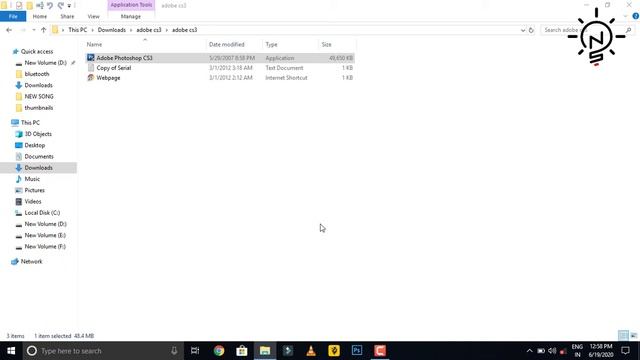Open Documents in the navigation pane

click(x=39, y=156)
